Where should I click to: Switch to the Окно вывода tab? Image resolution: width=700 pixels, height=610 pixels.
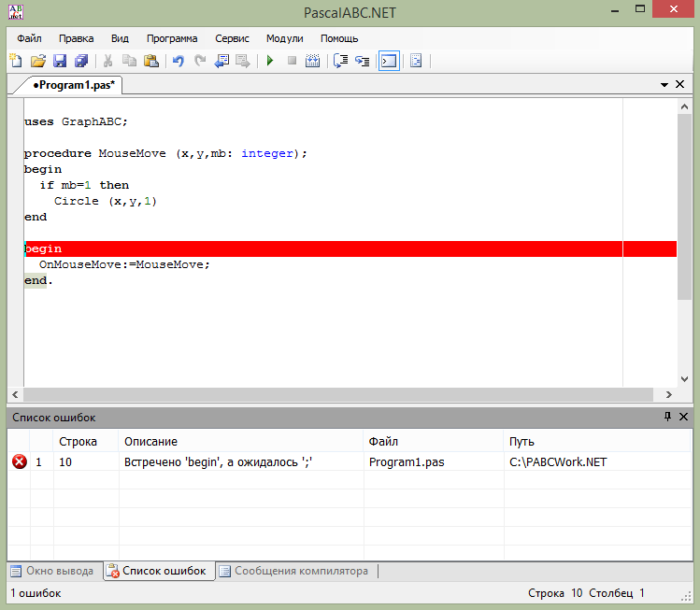tap(52, 571)
